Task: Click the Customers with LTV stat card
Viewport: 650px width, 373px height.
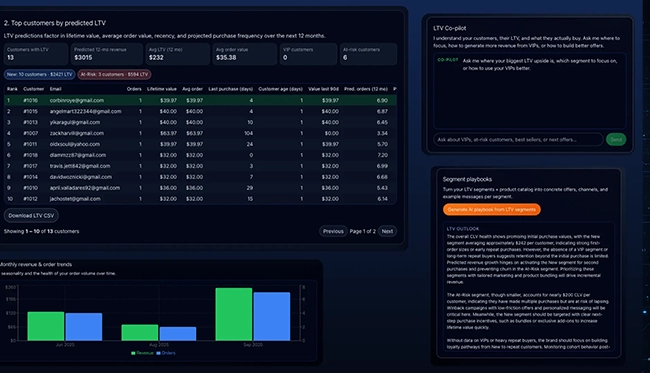Action: tap(36, 54)
